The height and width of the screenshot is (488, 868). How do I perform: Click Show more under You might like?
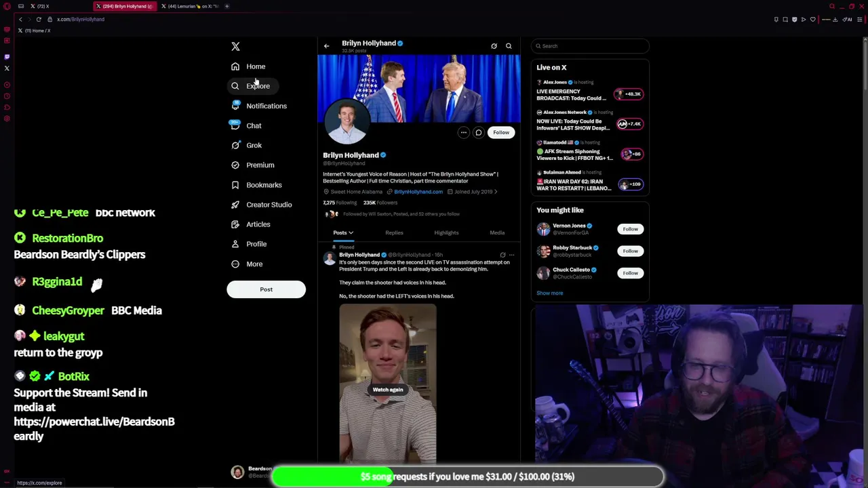coord(550,293)
